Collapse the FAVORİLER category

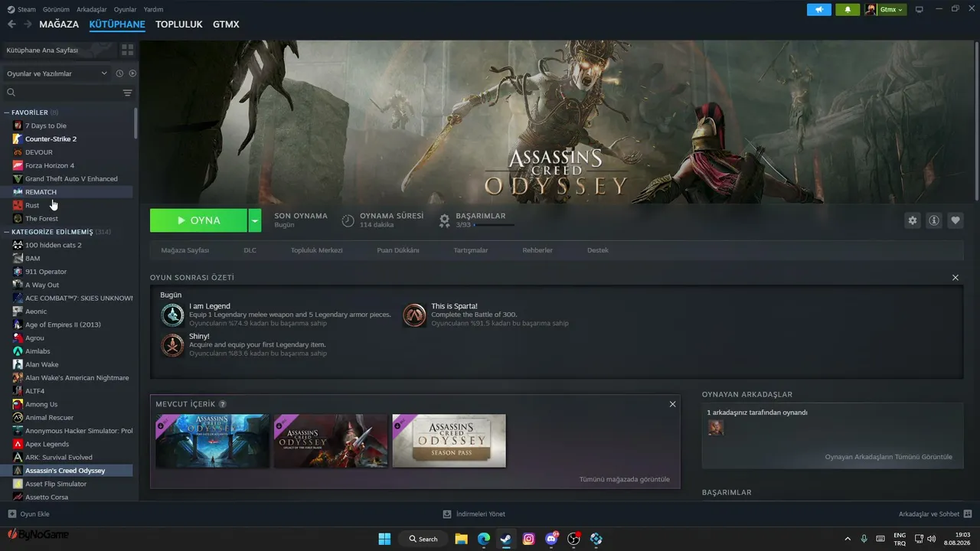click(x=7, y=112)
